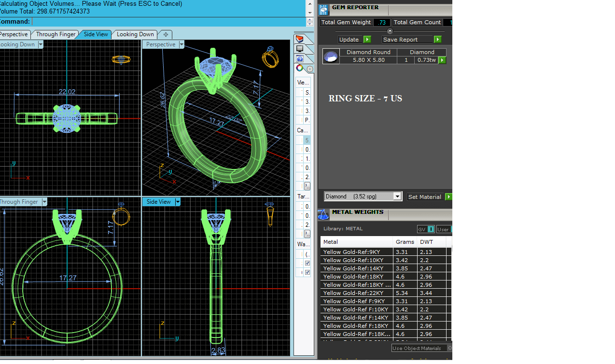Click the green arrow beside Update
The width and height of the screenshot is (615, 364).
point(367,40)
